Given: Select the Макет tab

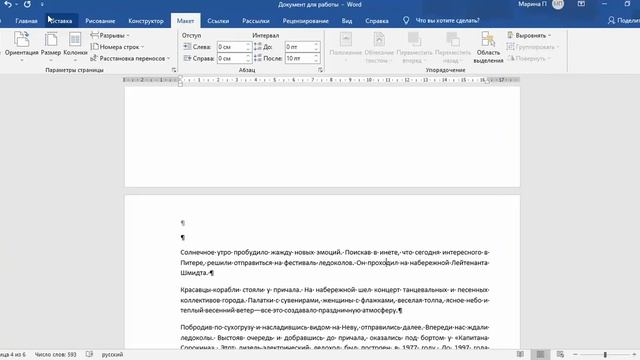Looking at the screenshot, I should click(x=185, y=21).
